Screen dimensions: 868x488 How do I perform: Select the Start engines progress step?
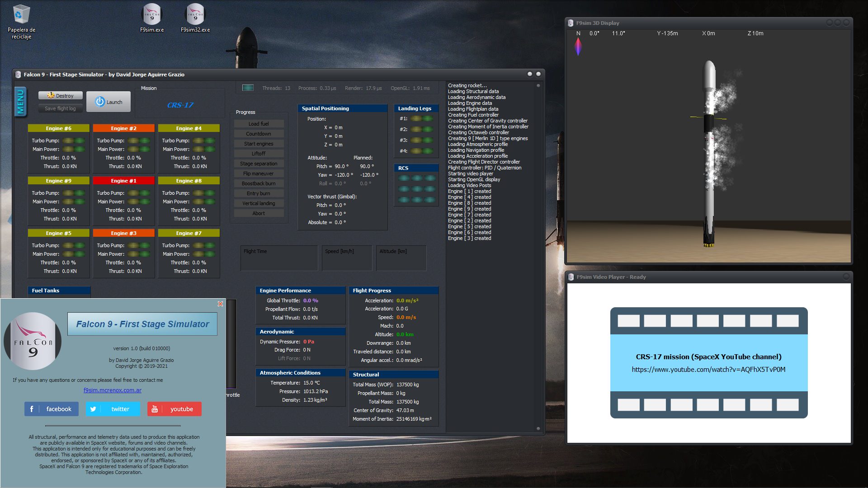(259, 144)
